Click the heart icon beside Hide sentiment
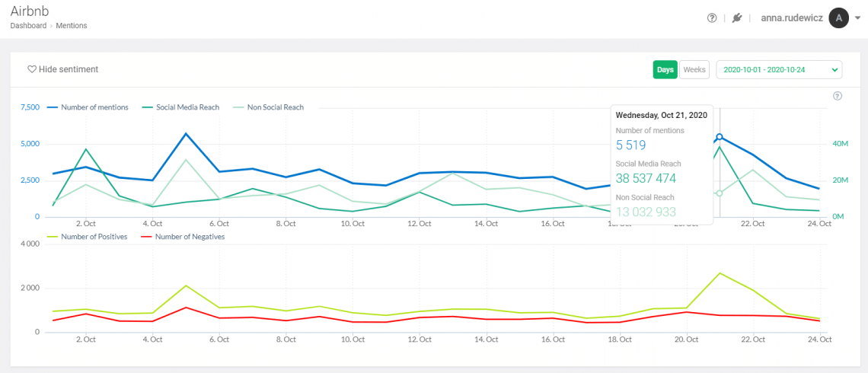 [x=32, y=69]
